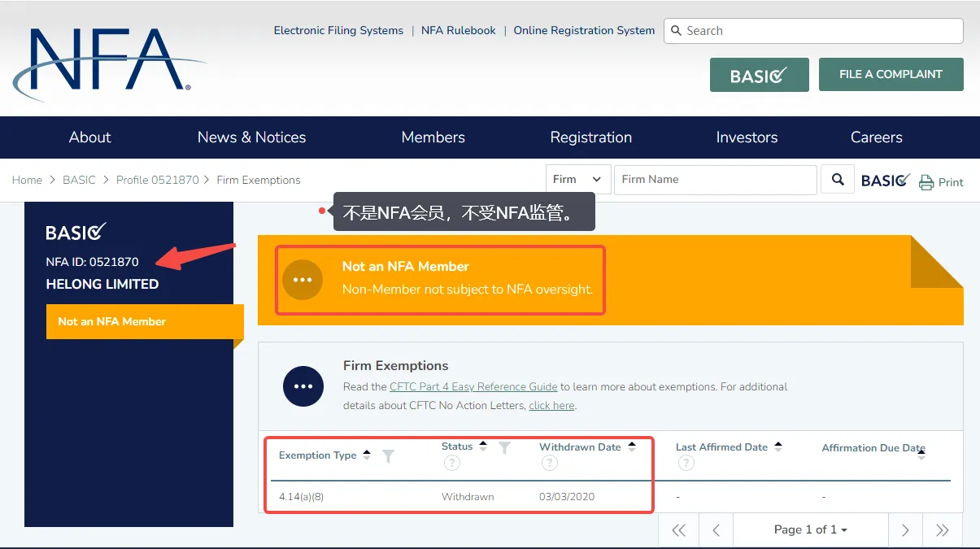The image size is (980, 549).
Task: Go to BASIC breadcrumb
Action: (79, 180)
